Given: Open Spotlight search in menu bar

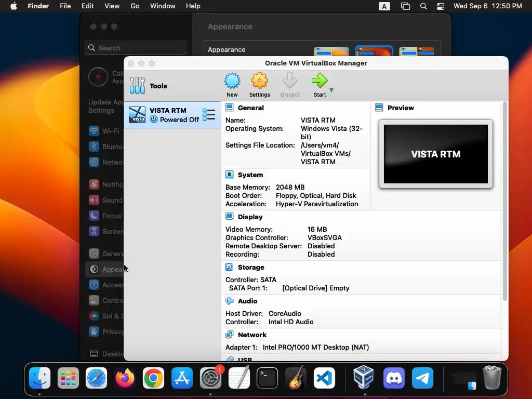Looking at the screenshot, I should 423,6.
